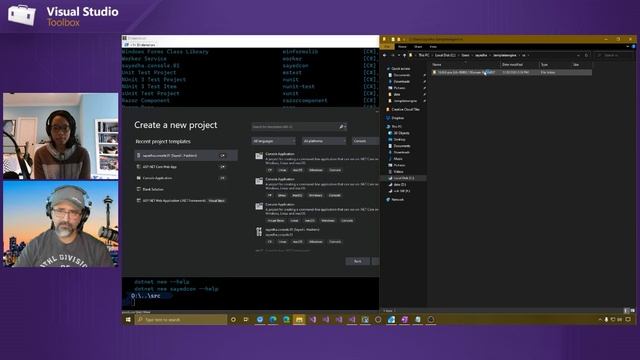The height and width of the screenshot is (360, 640).
Task: Click Users in the address breadcrumb
Action: (465, 55)
